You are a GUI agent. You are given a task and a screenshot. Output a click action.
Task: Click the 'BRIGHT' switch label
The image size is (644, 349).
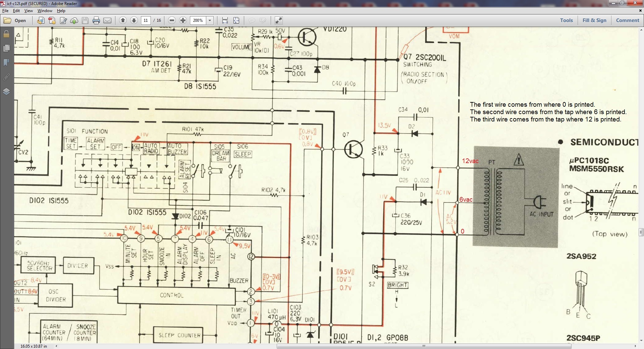397,285
